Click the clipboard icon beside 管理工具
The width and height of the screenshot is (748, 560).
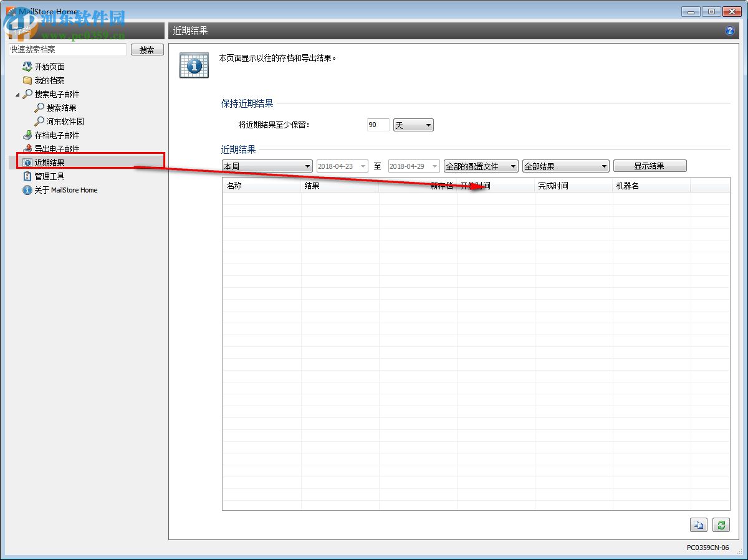coord(27,176)
